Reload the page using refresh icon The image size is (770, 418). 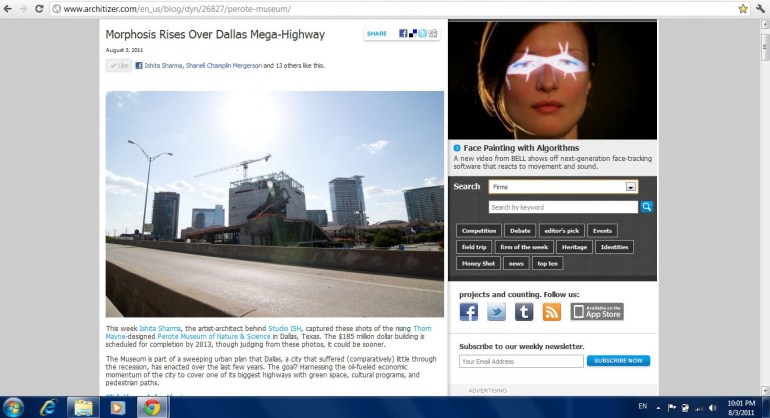[39, 8]
